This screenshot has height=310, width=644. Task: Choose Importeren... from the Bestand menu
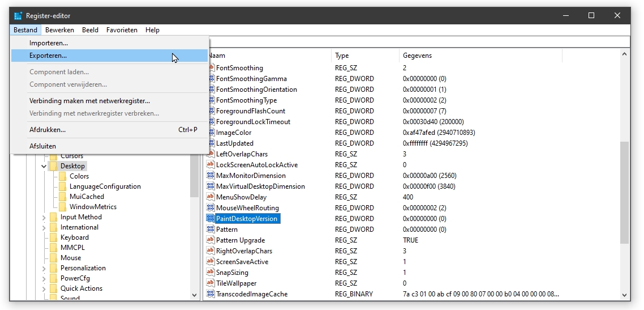[x=109, y=43]
